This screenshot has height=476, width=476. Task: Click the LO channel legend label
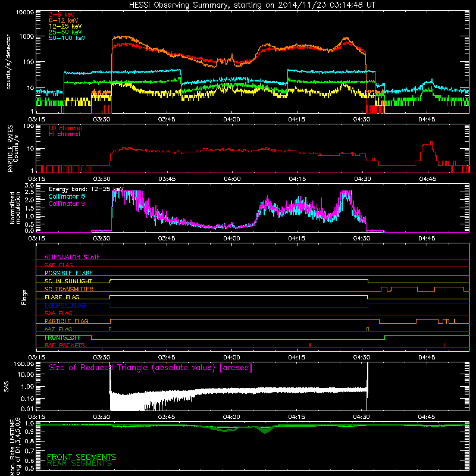[x=65, y=128]
